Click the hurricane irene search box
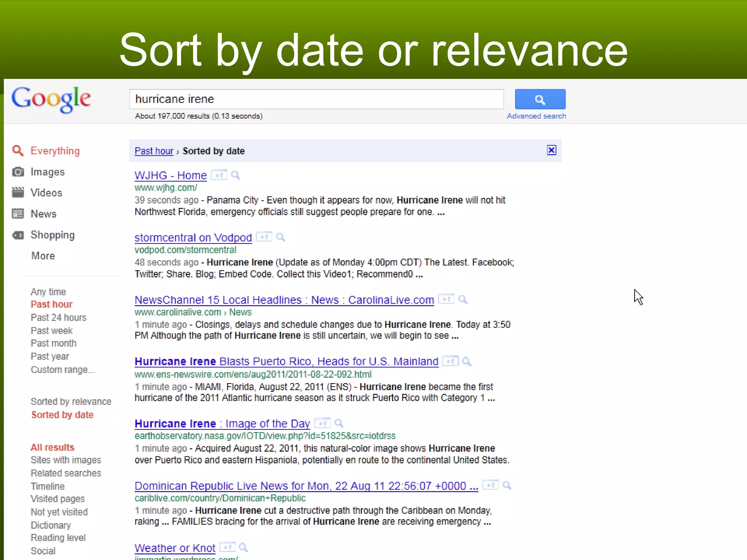The height and width of the screenshot is (560, 747). 317,99
